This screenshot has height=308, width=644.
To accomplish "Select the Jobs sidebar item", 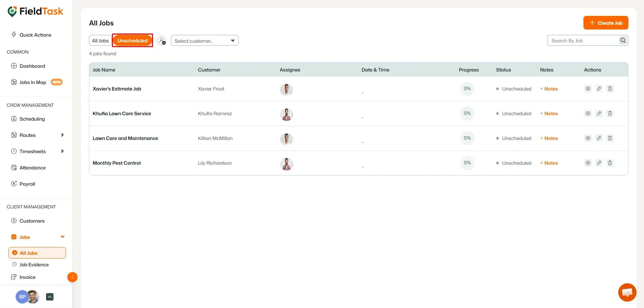I will [x=21, y=237].
